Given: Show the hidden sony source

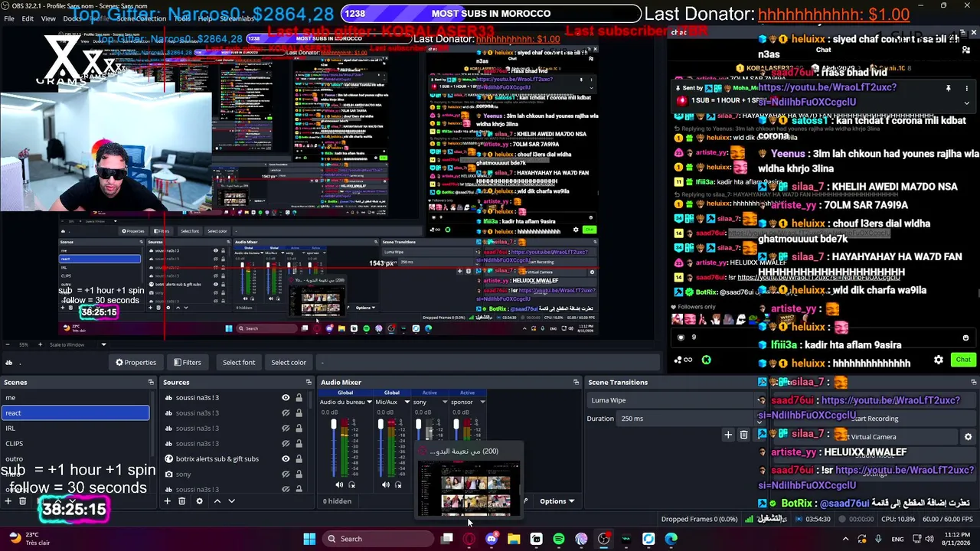Looking at the screenshot, I should click(x=286, y=474).
